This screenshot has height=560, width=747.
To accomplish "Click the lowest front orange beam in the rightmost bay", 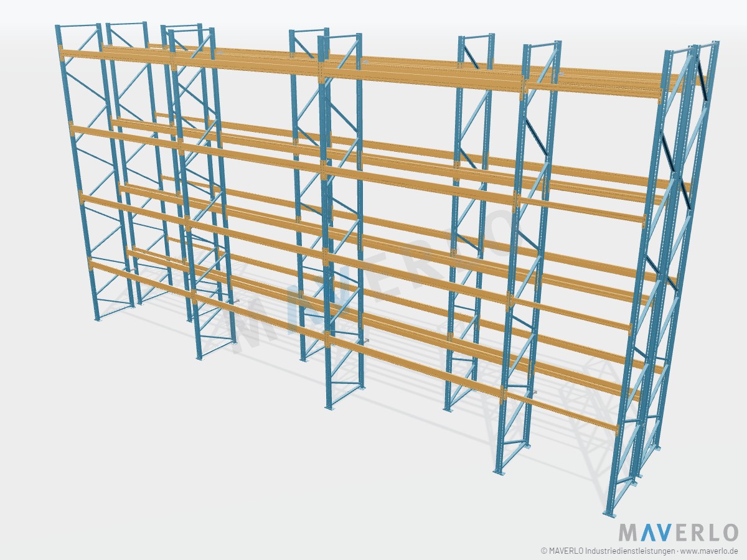I will point(561,412).
